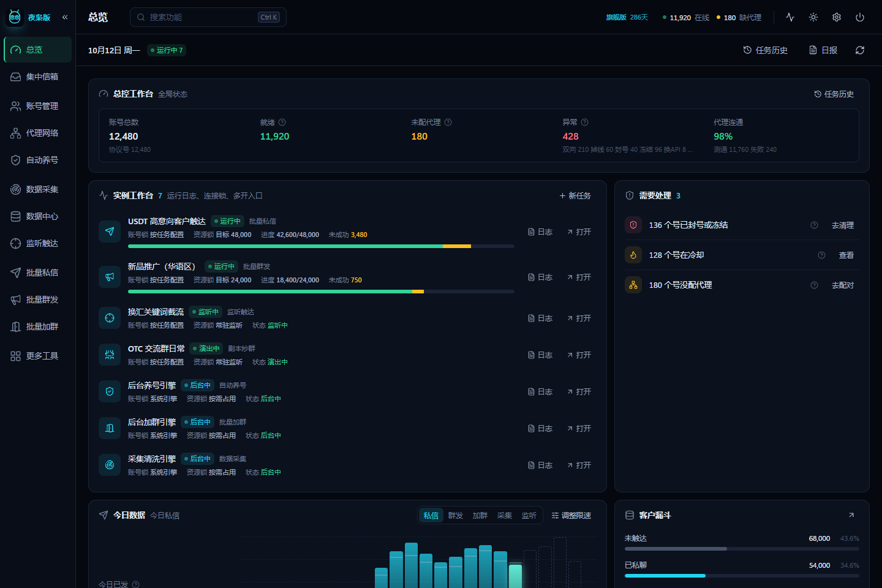882x588 pixels.
Task: Toggle light theme with the sun icon
Action: click(x=813, y=17)
